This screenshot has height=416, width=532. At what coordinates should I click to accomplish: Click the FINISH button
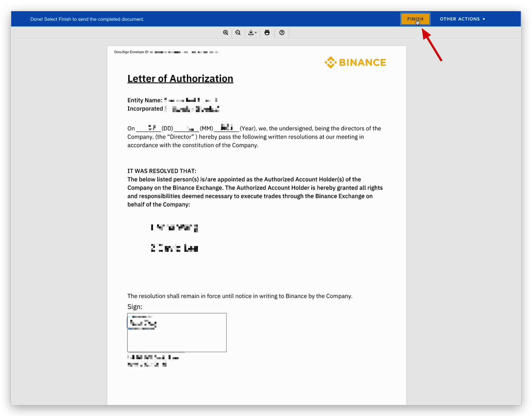(x=415, y=19)
